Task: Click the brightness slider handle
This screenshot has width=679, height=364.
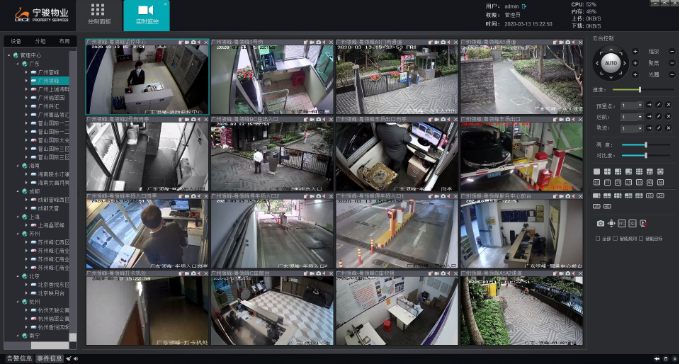Action: tap(646, 145)
